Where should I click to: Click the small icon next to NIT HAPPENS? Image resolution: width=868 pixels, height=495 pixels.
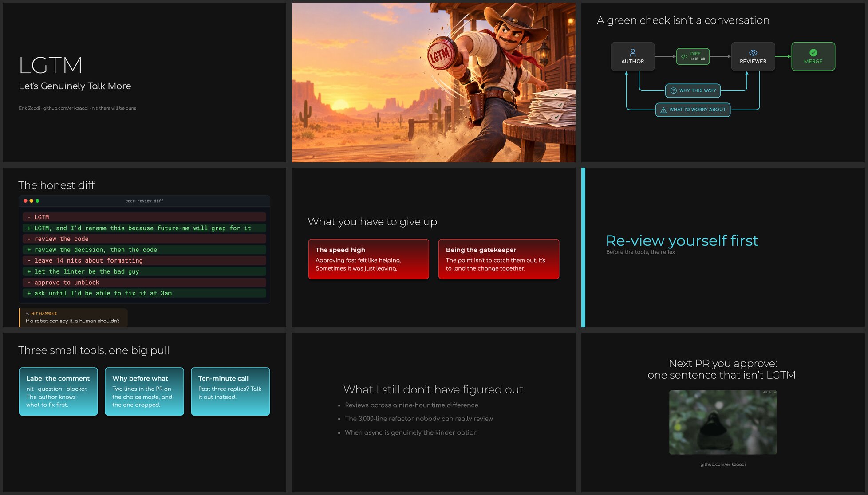coord(28,314)
